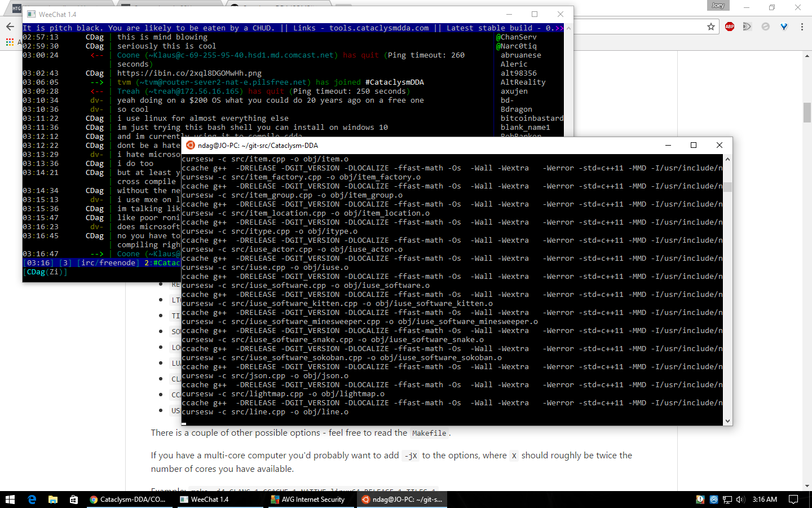Switch to the Cataclysm-DDA Chrome taskbar button
This screenshot has height=508, width=812.
pyautogui.click(x=129, y=500)
